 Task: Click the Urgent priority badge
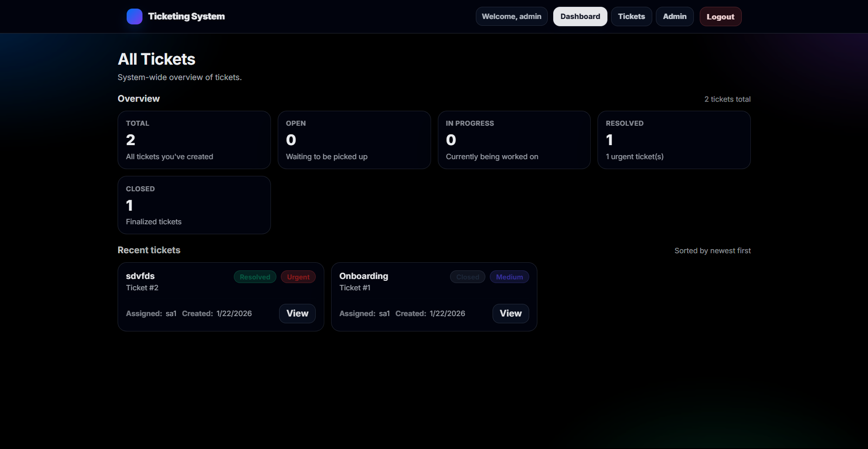298,276
